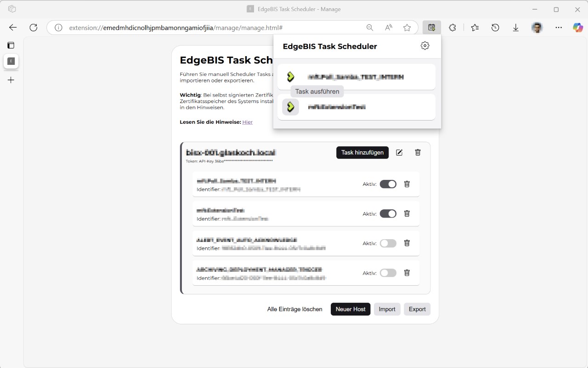Open tab actions menu icon
Viewport: 588px width, 368px height.
pyautogui.click(x=11, y=45)
